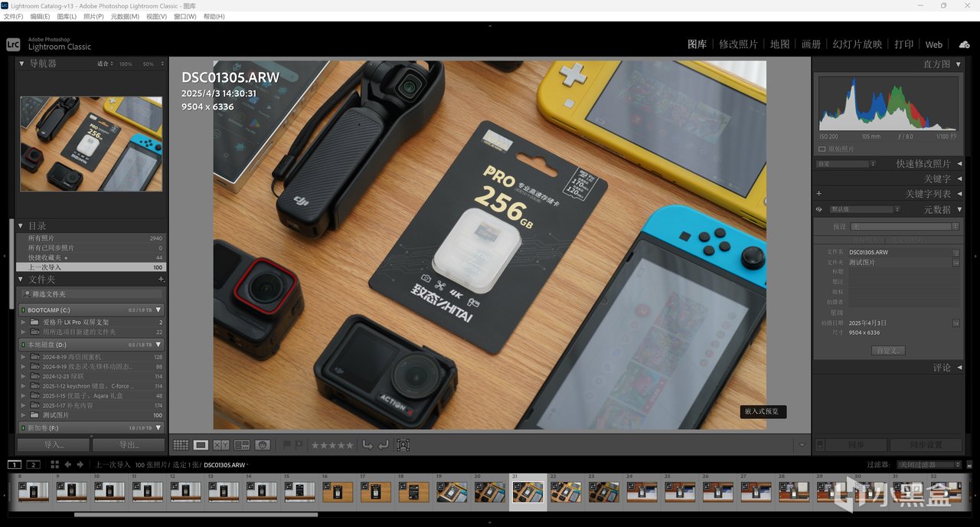Open 打印 module
Image resolution: width=980 pixels, height=527 pixels.
click(x=904, y=44)
